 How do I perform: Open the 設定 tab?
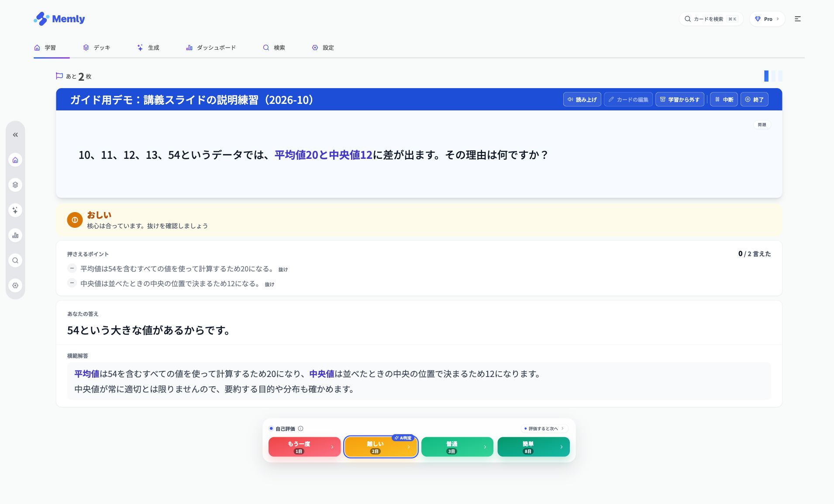[323, 48]
